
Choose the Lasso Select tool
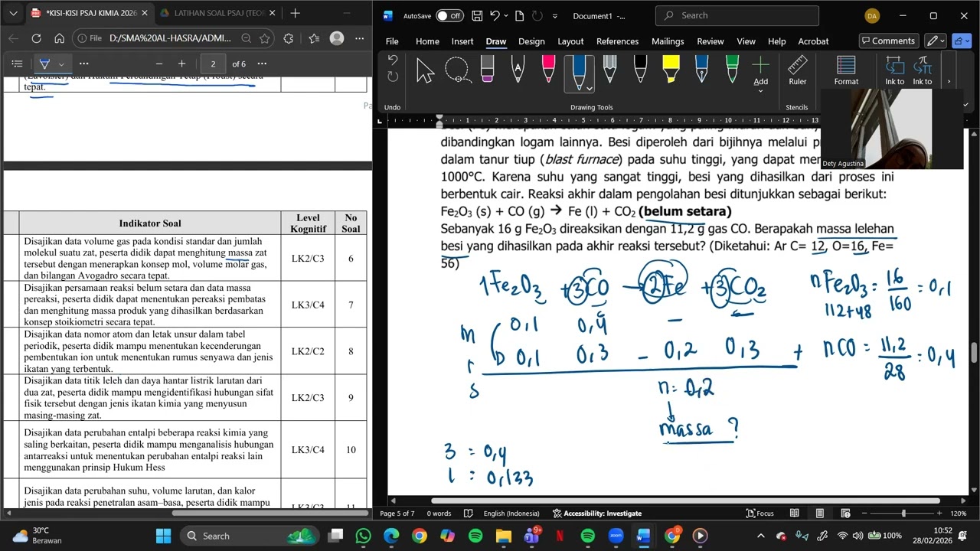pos(457,70)
